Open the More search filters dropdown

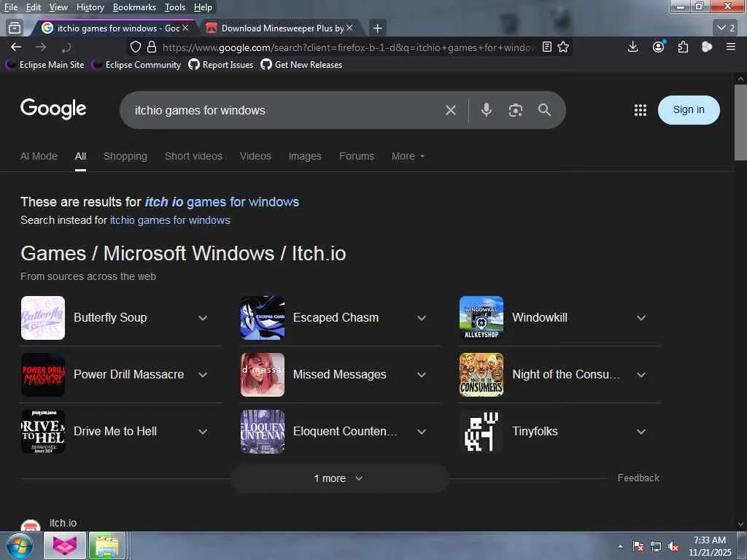408,156
